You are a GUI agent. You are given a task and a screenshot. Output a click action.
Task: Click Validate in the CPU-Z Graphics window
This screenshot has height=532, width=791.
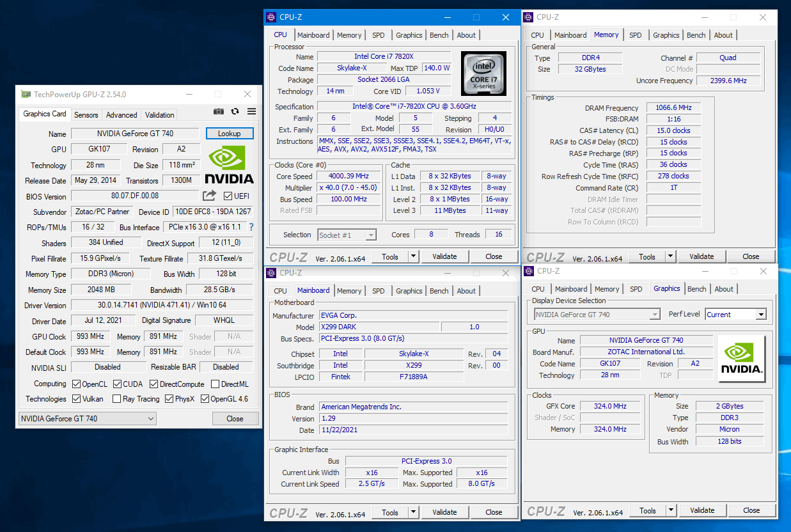point(702,510)
